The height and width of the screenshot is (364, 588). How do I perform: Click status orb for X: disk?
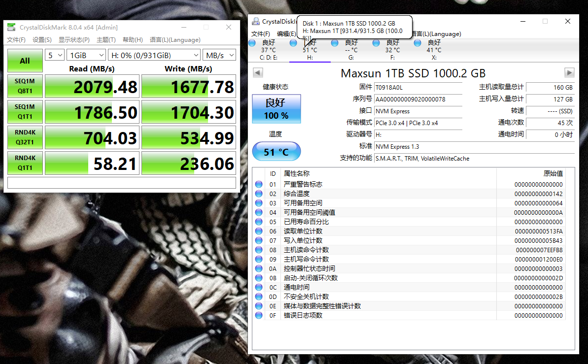tap(417, 43)
